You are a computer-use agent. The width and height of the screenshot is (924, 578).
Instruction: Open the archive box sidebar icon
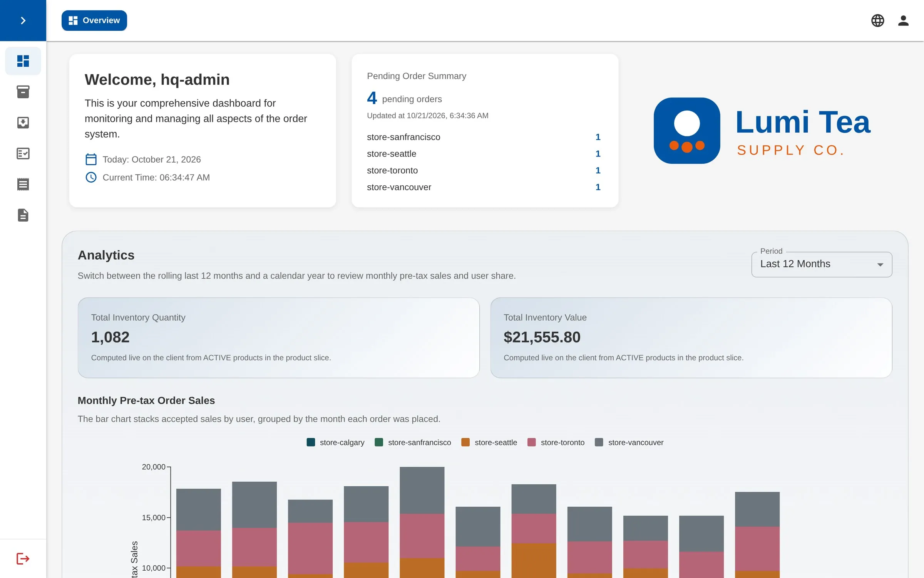(x=23, y=92)
